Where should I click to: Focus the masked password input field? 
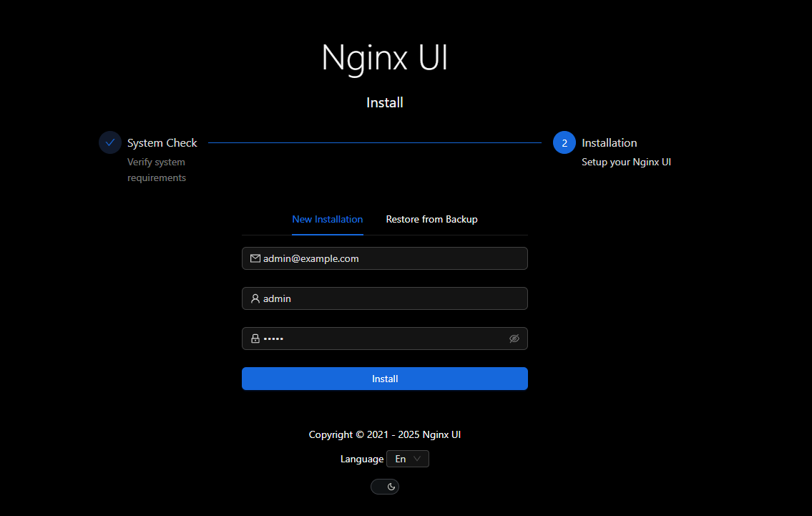pyautogui.click(x=379, y=339)
